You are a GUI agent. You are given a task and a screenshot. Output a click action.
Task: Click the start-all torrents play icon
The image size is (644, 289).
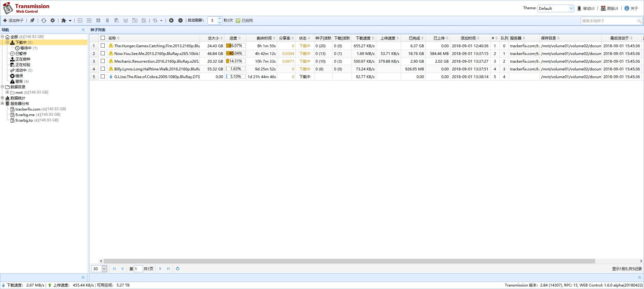[171, 21]
